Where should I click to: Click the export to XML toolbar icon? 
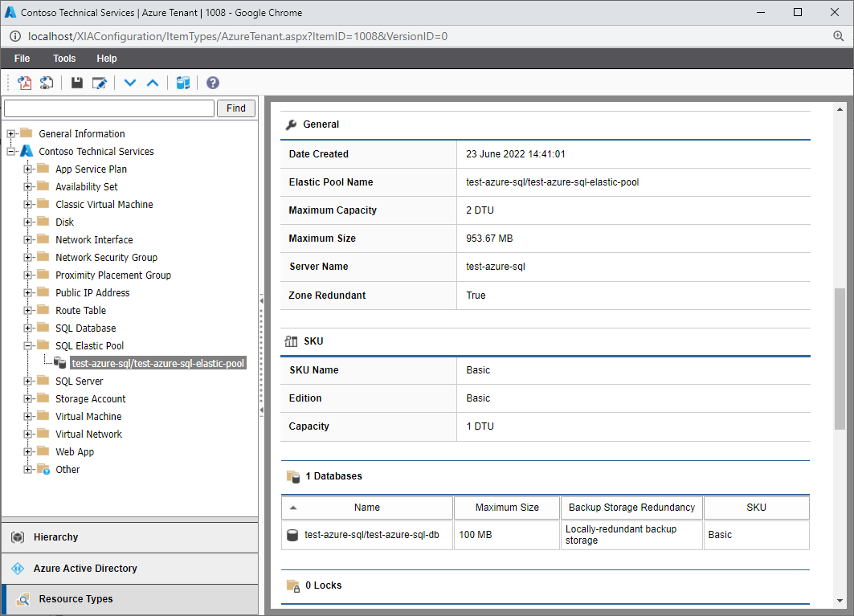pyautogui.click(x=47, y=83)
